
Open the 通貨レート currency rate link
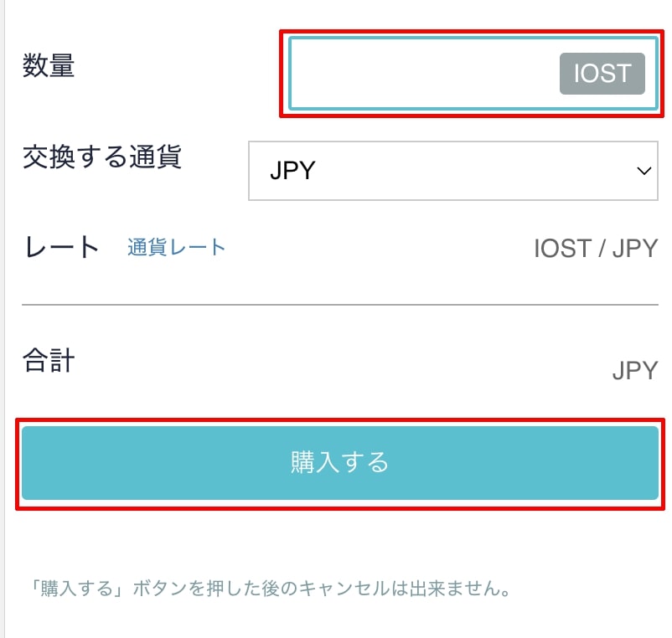(x=175, y=247)
